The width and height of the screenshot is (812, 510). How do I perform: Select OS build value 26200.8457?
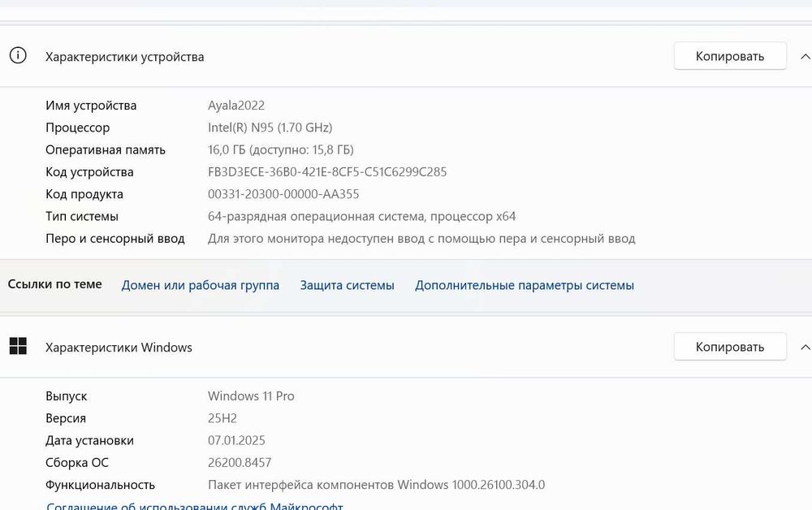(x=240, y=463)
